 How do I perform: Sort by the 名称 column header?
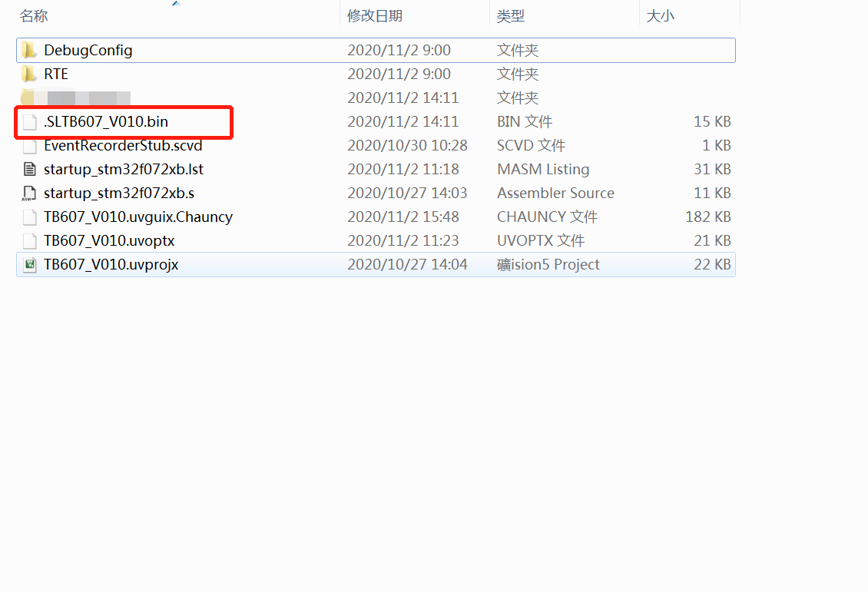[34, 16]
